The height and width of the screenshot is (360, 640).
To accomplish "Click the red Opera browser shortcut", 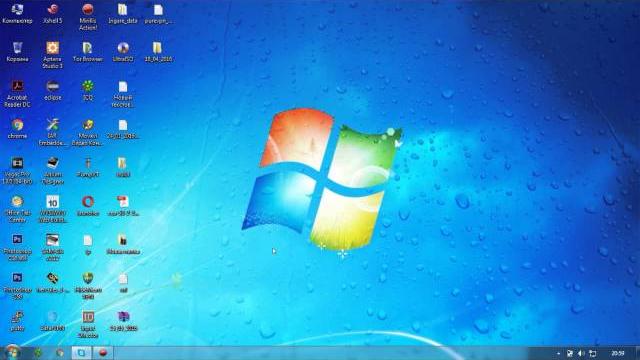I will coord(88,205).
